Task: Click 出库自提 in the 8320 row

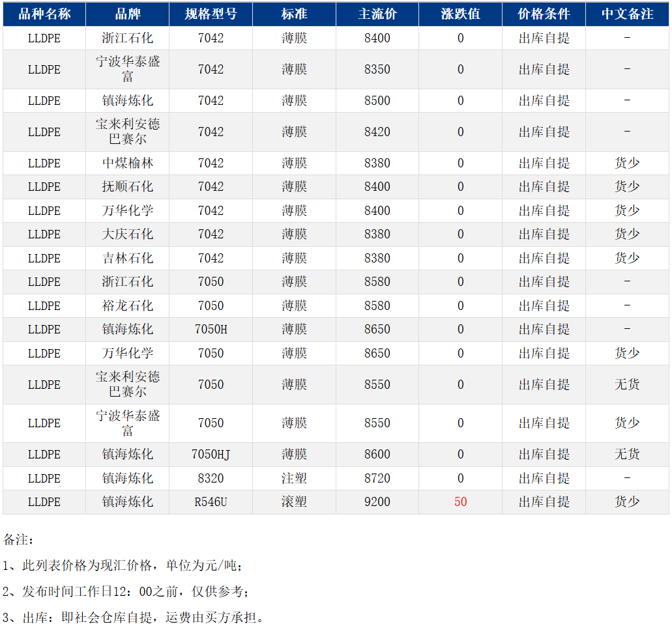Action: tap(544, 478)
